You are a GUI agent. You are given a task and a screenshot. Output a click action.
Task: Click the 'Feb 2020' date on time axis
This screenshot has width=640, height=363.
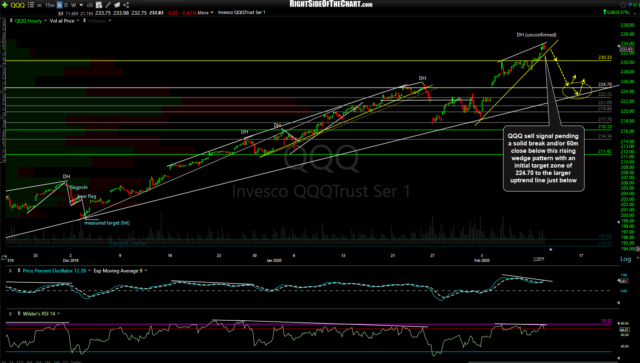coord(482,260)
